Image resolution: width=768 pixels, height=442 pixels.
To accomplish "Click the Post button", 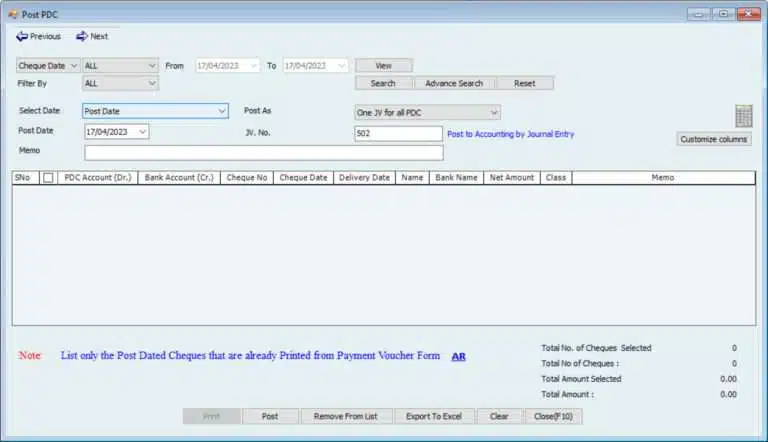I will [x=270, y=416].
